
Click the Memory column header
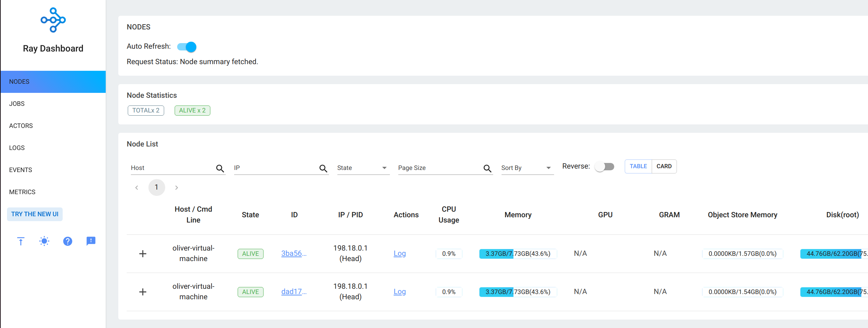pos(518,215)
